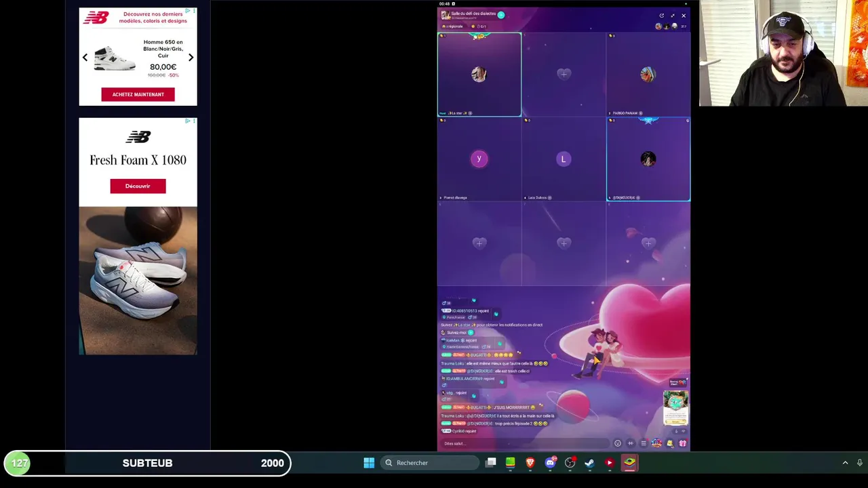Open the promotional event card above chat bar
Screen dimensions: 868x488
675,407
